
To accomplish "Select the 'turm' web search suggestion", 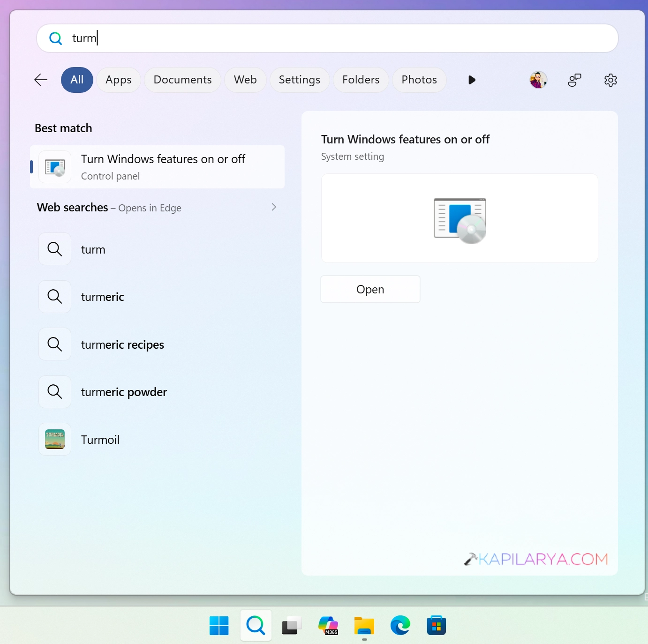I will coord(157,249).
